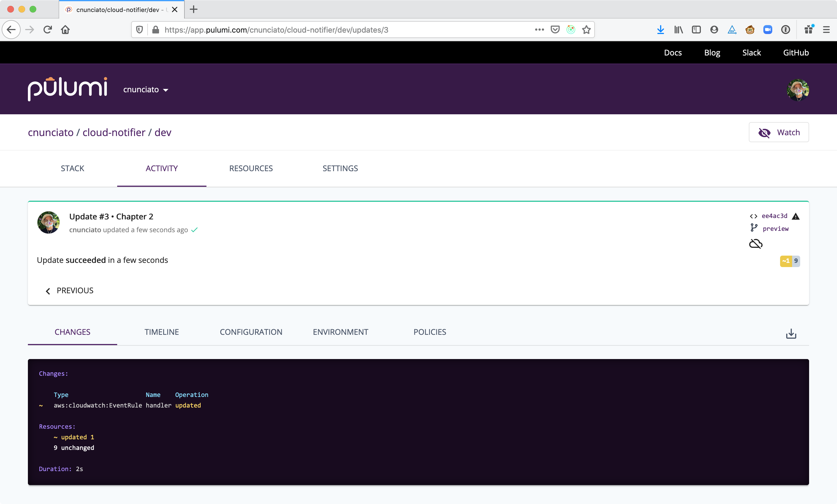
Task: Open the POLICIES sub-tab
Action: coord(430,332)
